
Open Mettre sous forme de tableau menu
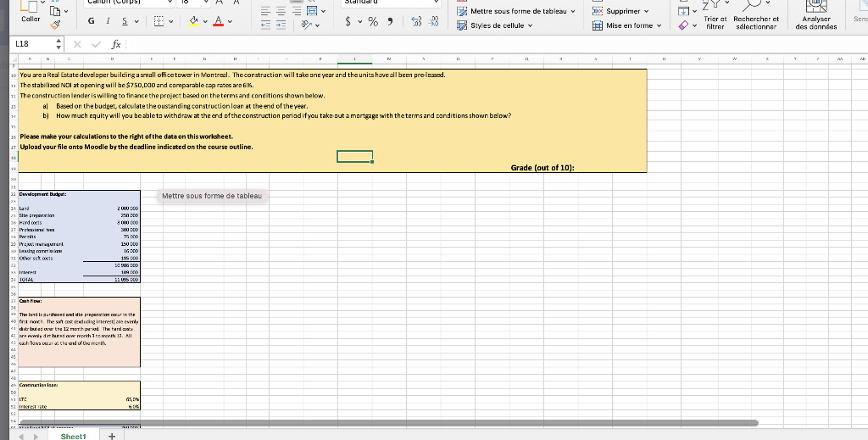pyautogui.click(x=516, y=11)
